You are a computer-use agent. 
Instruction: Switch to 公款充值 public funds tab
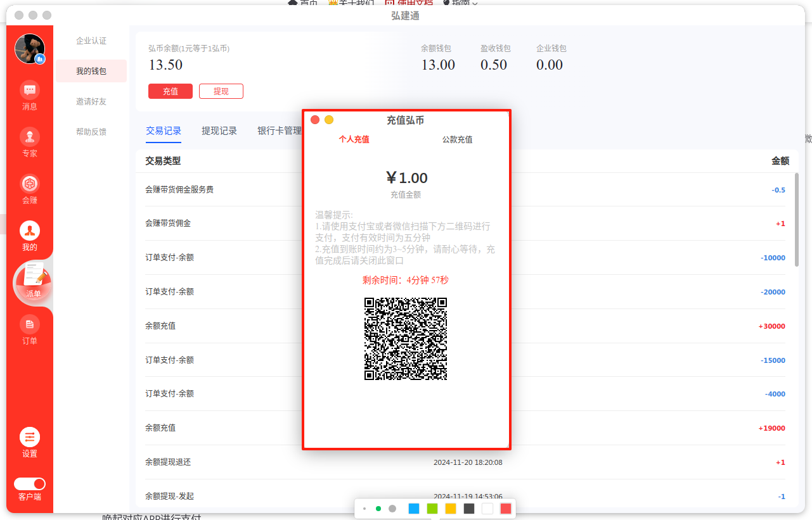tap(457, 139)
